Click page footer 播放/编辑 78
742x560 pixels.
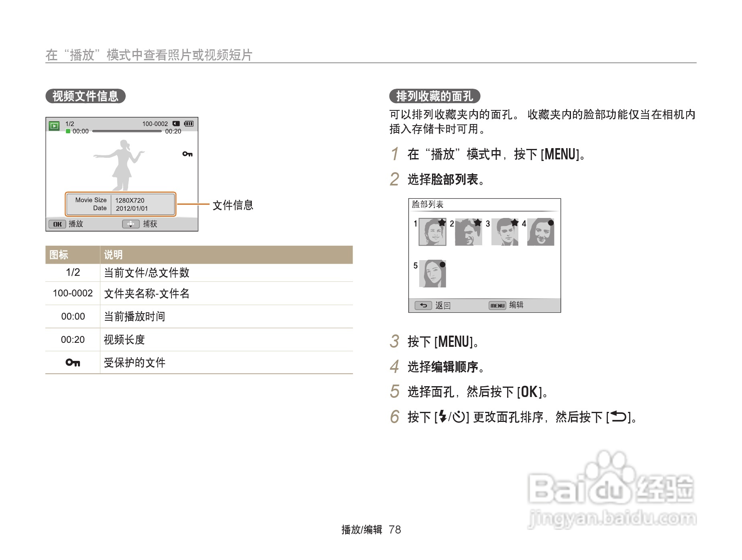point(371,530)
